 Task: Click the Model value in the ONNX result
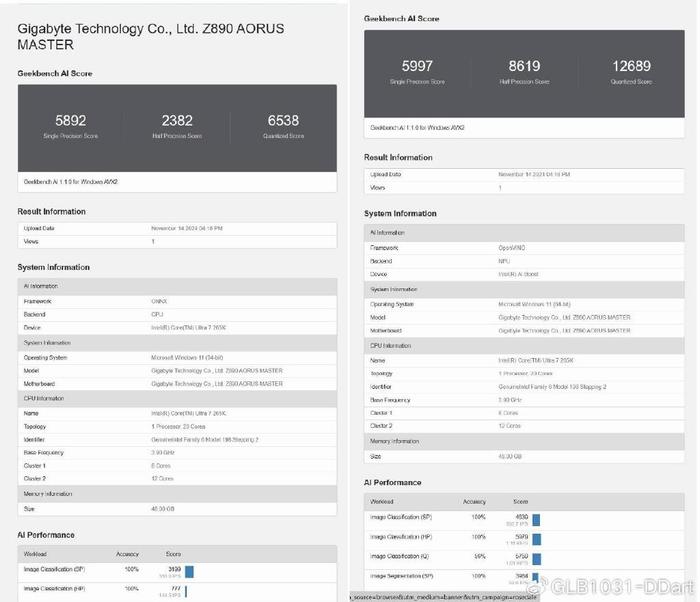click(x=217, y=371)
